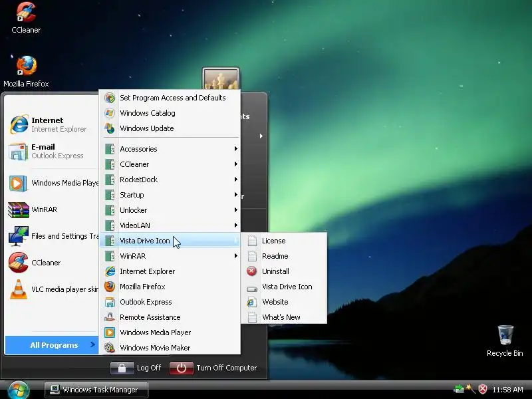Click the Set Program Access and Defaults icon
Screen dimensions: 532x399
point(110,98)
